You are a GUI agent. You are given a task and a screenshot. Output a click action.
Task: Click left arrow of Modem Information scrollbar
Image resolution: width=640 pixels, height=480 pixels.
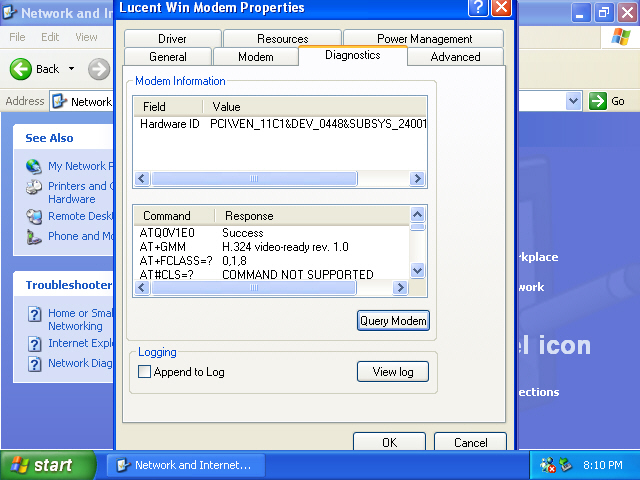coord(142,178)
